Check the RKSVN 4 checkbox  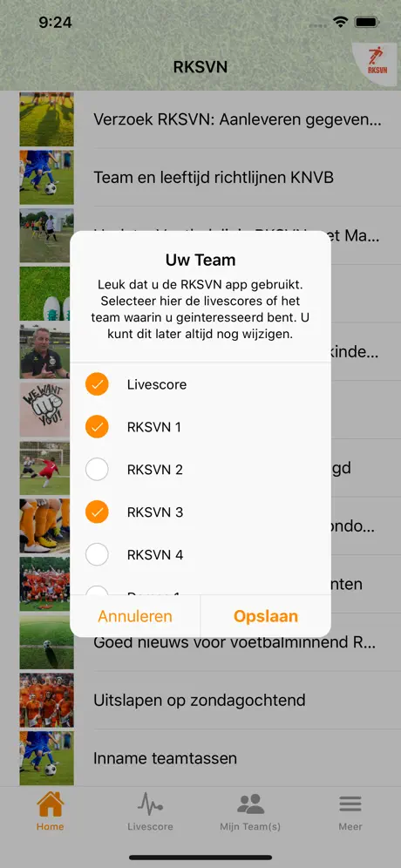coord(97,554)
